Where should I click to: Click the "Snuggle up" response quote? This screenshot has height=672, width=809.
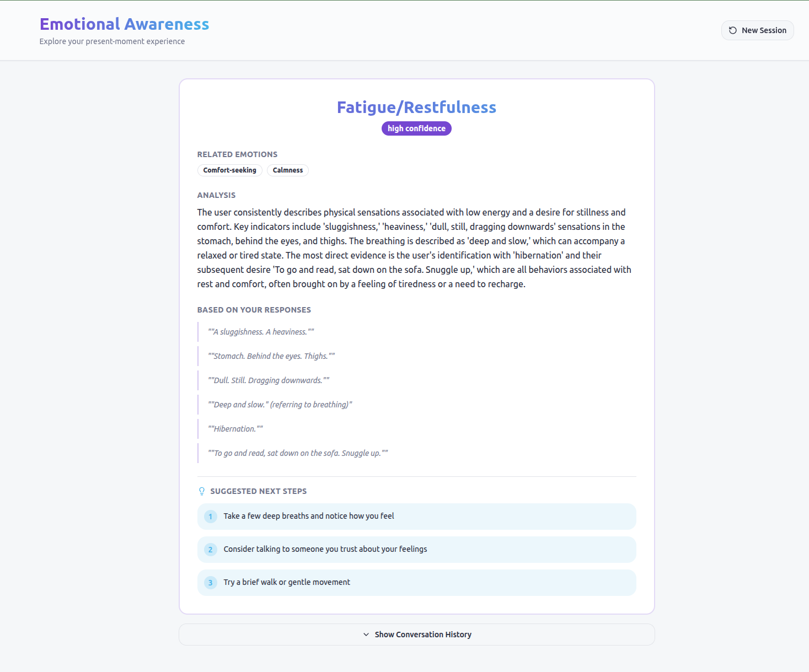coord(298,453)
